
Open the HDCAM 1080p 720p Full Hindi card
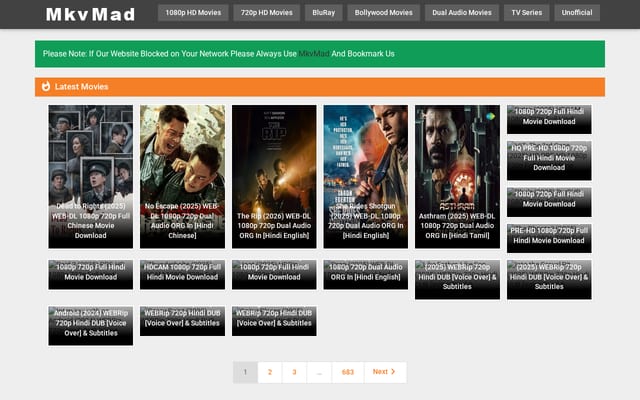(x=182, y=275)
